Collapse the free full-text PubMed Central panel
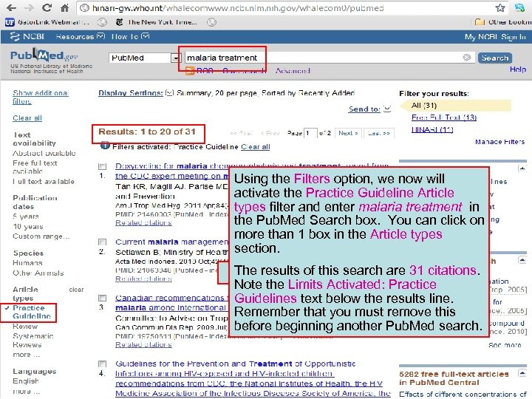 coord(522,373)
